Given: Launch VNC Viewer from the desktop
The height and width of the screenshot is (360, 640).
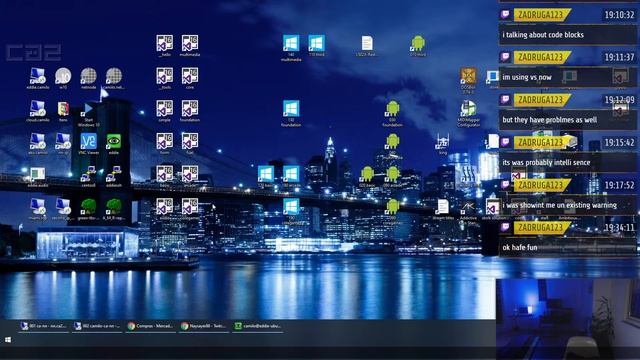Looking at the screenshot, I should click(88, 142).
